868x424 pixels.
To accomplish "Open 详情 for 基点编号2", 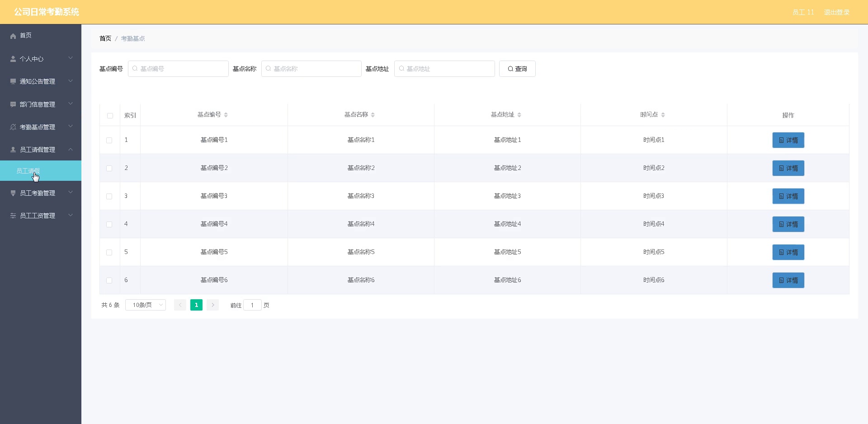I will 788,168.
